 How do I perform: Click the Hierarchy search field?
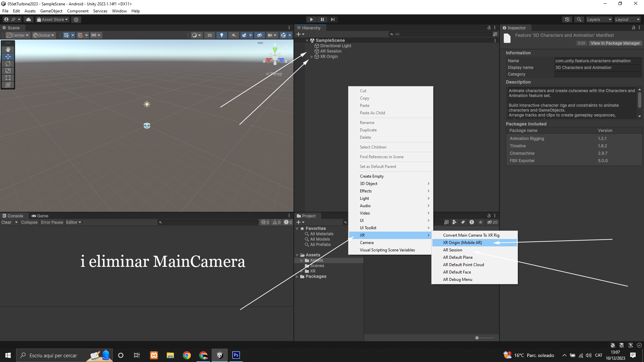[440, 34]
